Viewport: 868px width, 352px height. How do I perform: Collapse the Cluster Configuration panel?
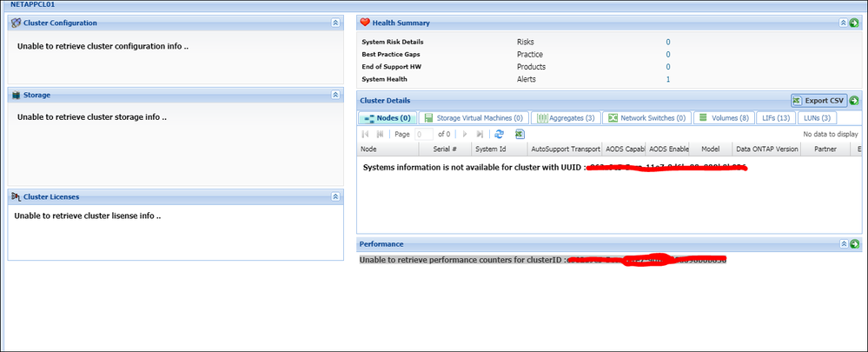336,23
